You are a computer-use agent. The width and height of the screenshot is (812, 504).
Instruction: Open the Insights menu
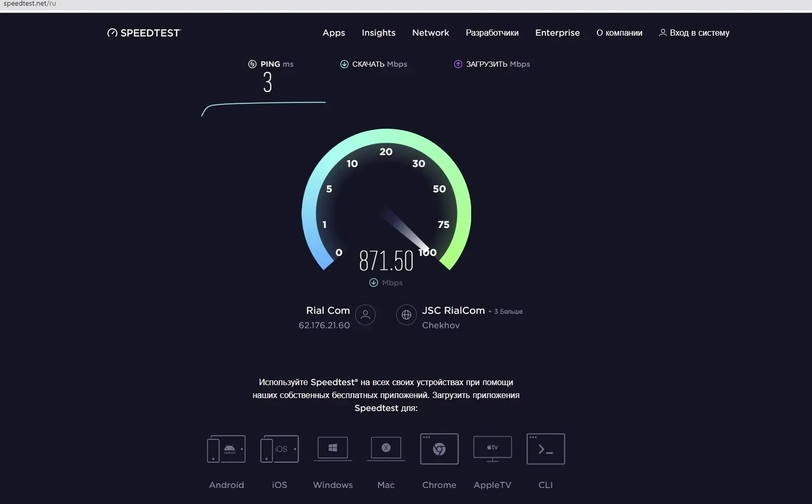pos(379,33)
